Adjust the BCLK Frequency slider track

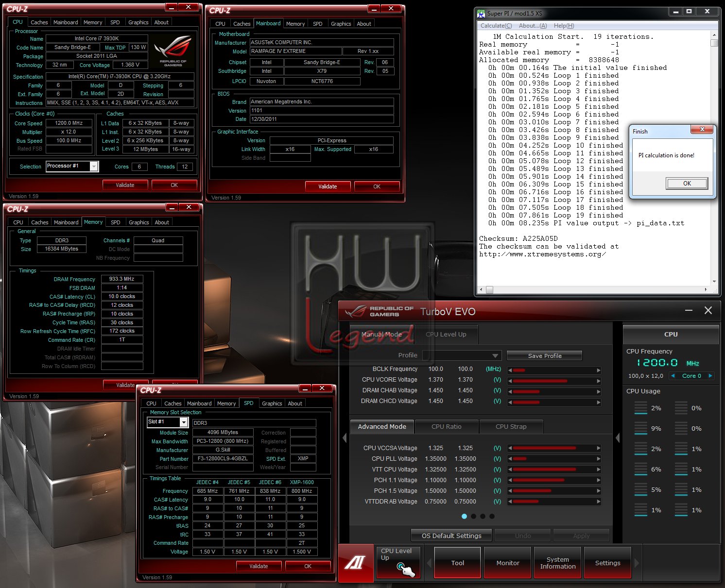[554, 370]
